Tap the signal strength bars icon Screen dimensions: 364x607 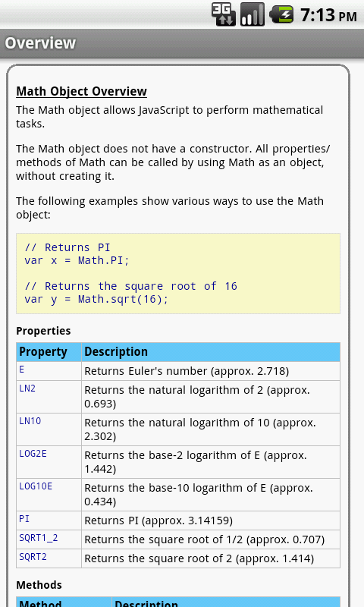pyautogui.click(x=253, y=14)
